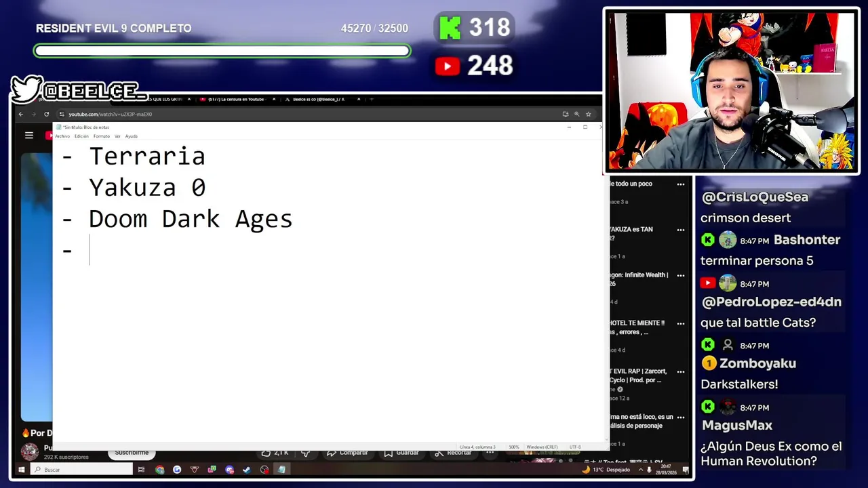Click the Recortar clip button
Viewport: 868px width, 488px height.
click(454, 453)
